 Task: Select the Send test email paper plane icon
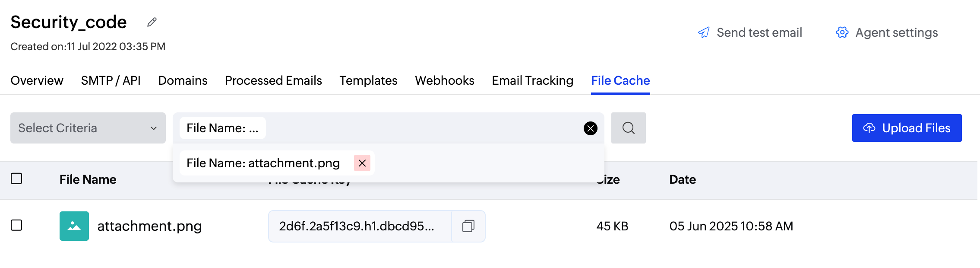coord(704,32)
